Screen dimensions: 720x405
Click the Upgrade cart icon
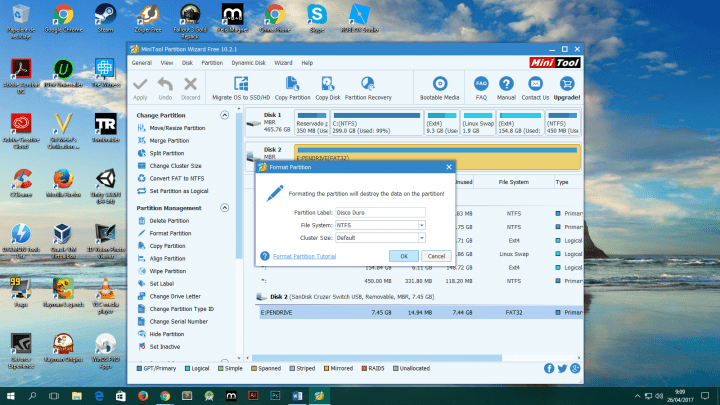pos(566,84)
